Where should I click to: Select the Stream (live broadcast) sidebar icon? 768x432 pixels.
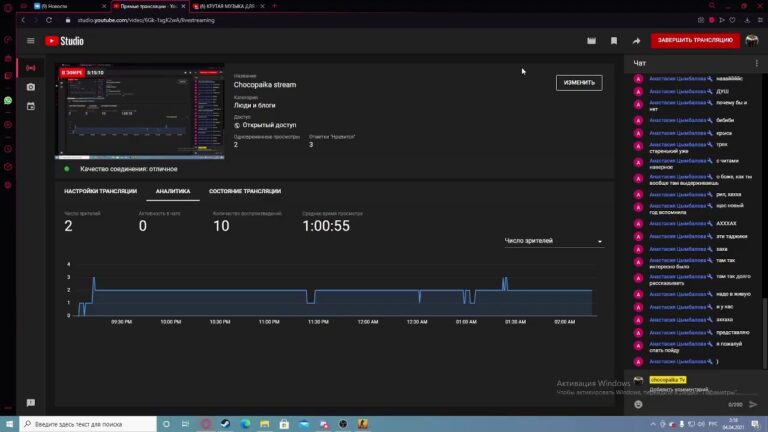coord(30,68)
